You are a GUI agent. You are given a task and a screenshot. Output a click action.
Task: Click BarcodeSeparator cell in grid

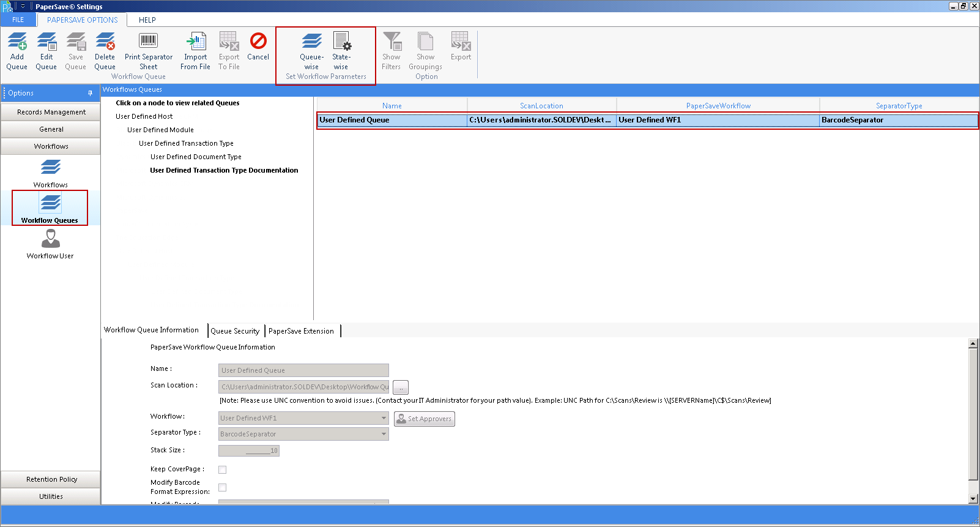click(x=899, y=120)
